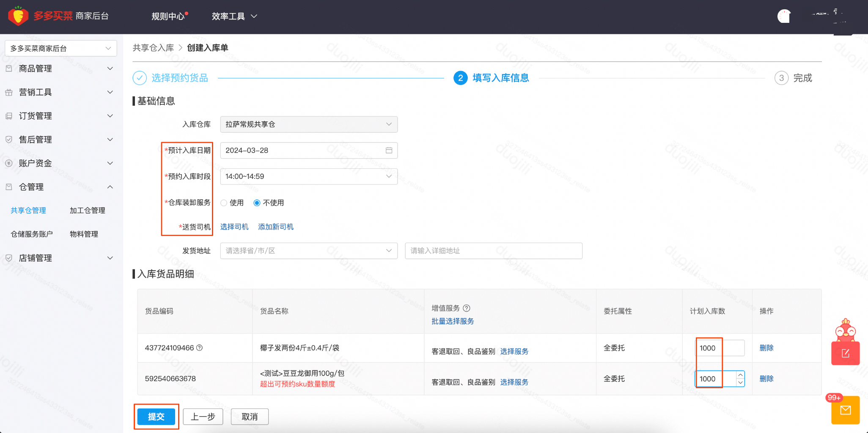Click the 选择司机 link
Image resolution: width=868 pixels, height=433 pixels.
(x=234, y=227)
